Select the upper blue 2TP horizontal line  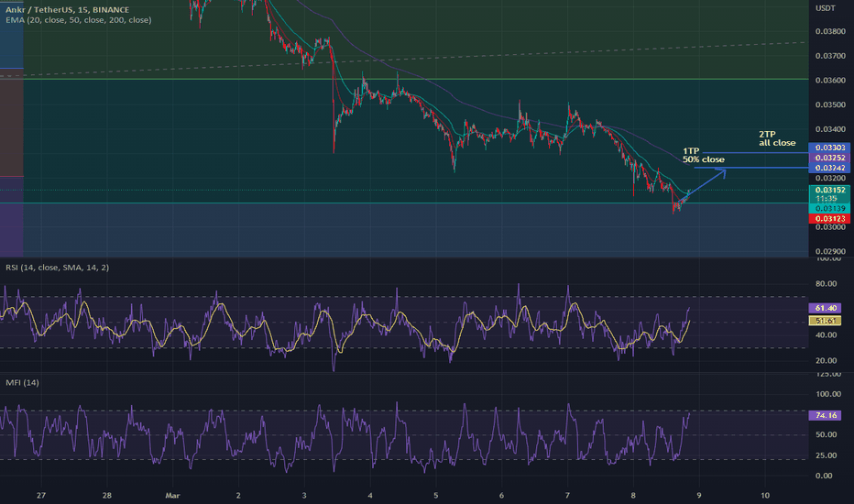click(755, 152)
